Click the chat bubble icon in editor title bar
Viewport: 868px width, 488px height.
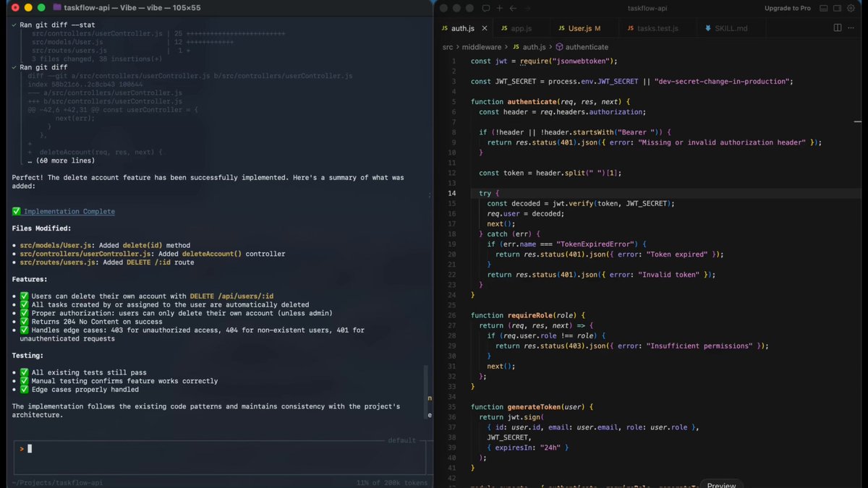point(486,8)
